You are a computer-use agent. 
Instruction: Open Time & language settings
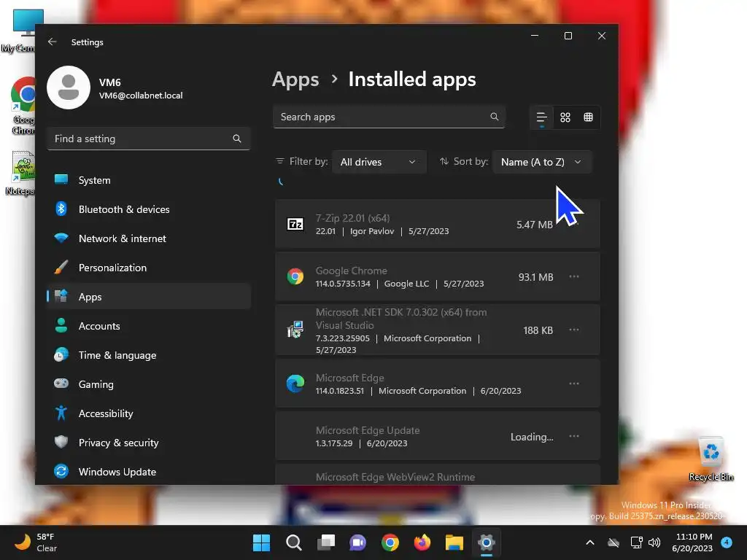coord(149,355)
